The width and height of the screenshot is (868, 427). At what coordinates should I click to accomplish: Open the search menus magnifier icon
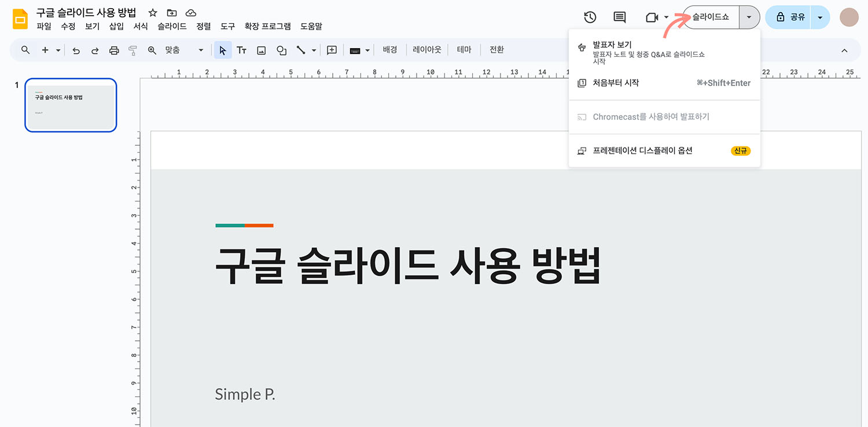click(25, 50)
